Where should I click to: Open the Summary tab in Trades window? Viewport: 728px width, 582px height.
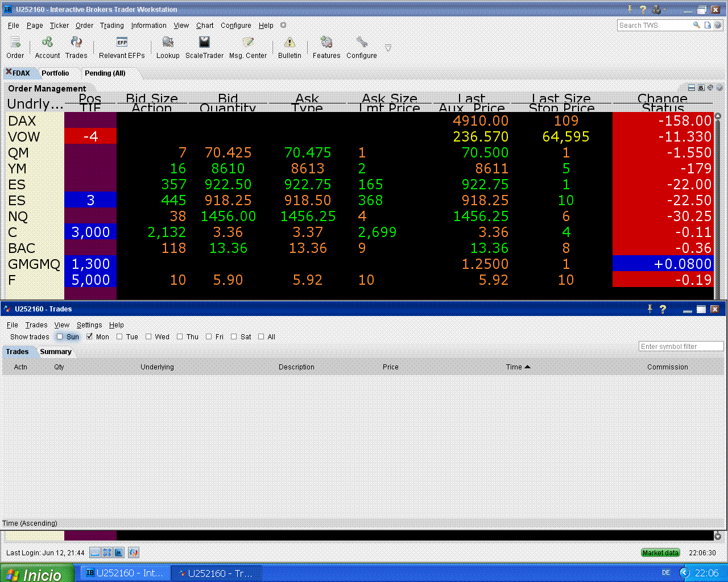(56, 352)
